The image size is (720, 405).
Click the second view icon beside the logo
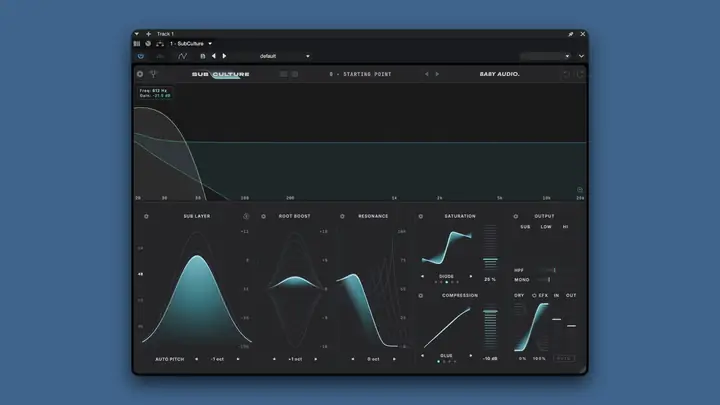[x=295, y=74]
